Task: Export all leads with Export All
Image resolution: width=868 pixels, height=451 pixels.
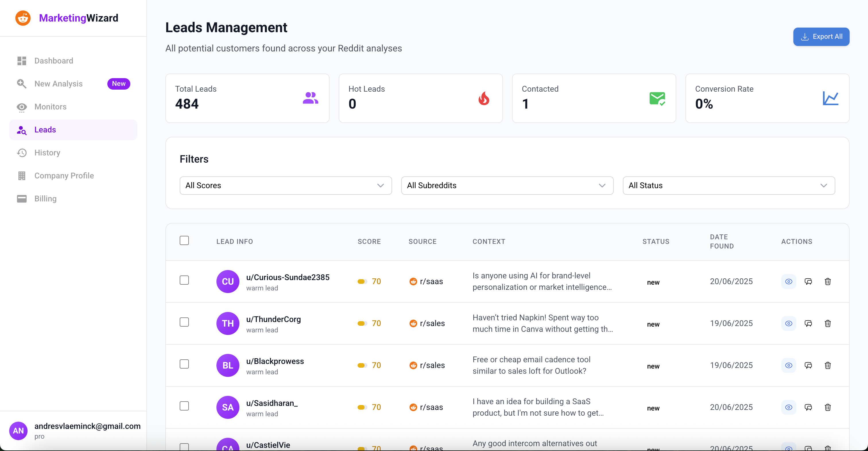Action: click(821, 36)
